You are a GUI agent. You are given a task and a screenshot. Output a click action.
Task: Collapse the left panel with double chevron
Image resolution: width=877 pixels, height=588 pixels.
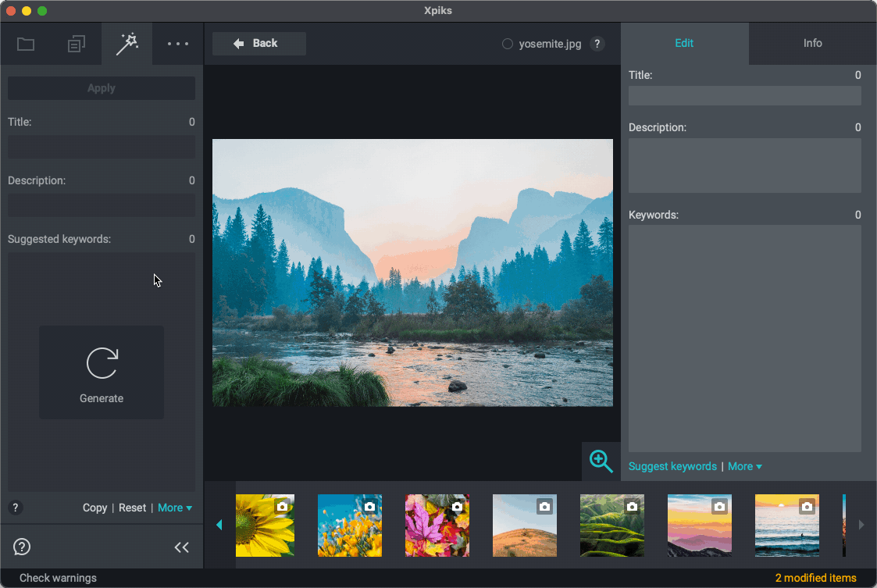click(181, 547)
